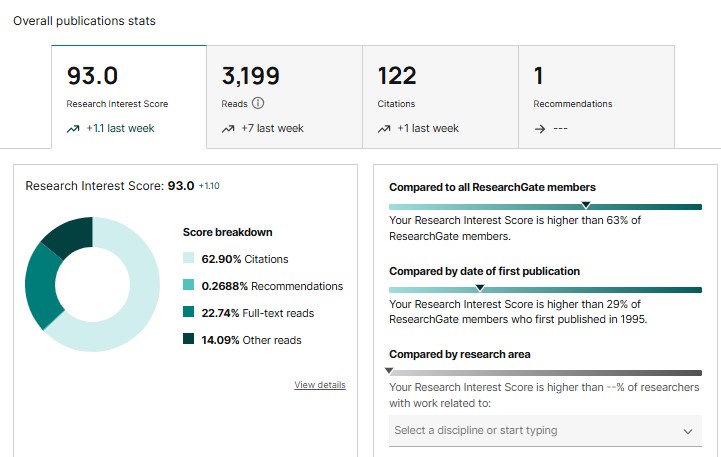This screenshot has height=457, width=721.
Task: Click marker on research area comparison bar
Action: click(389, 371)
